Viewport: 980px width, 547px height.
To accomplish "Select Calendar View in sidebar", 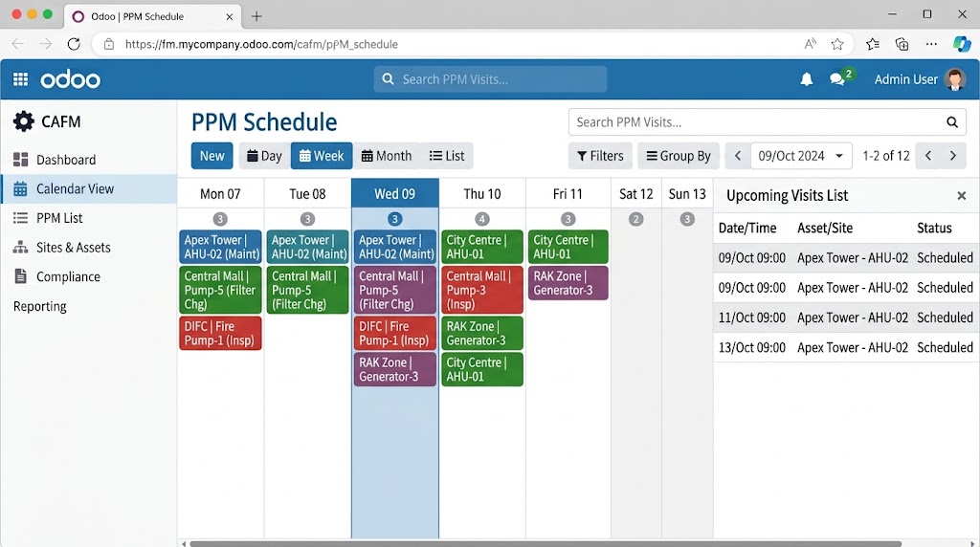I will (89, 188).
